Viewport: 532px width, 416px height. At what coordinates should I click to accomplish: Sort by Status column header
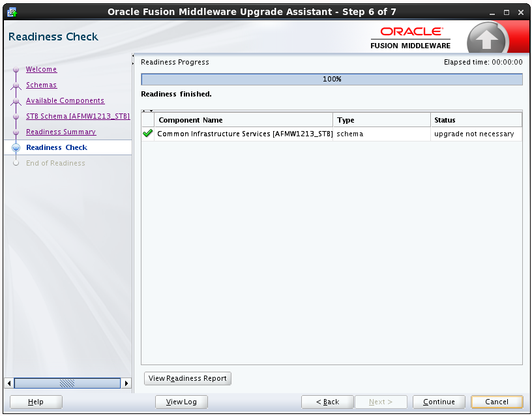click(x=477, y=120)
